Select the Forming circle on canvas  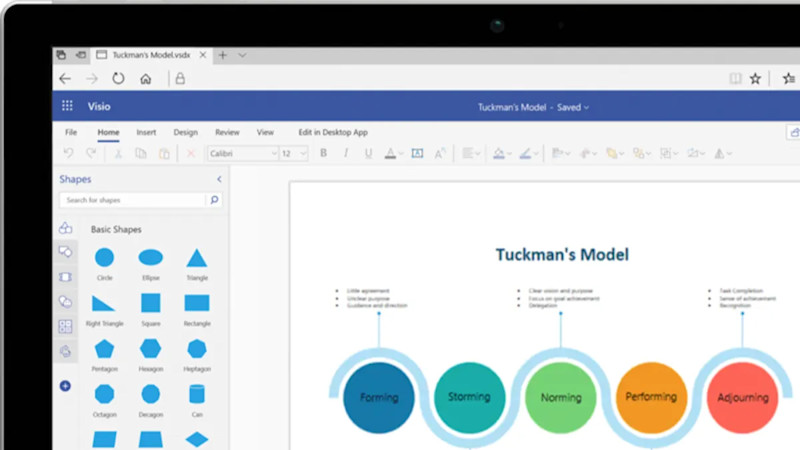pos(379,397)
